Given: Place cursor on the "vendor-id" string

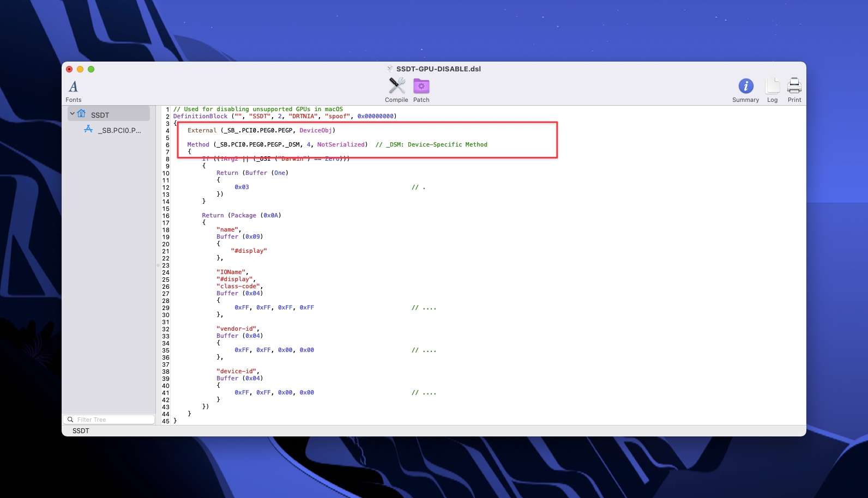Looking at the screenshot, I should pyautogui.click(x=238, y=329).
